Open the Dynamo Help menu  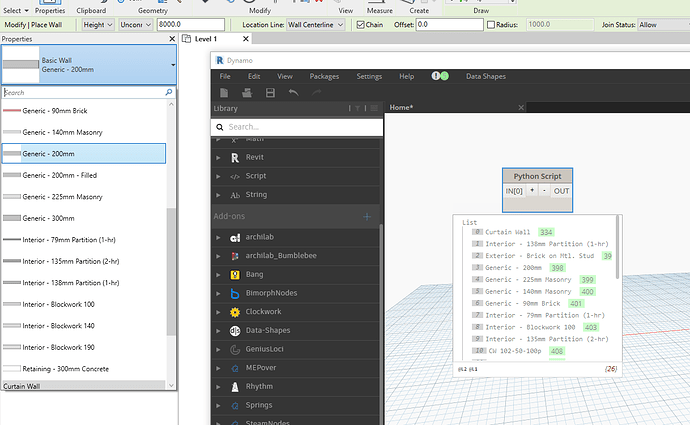[407, 76]
